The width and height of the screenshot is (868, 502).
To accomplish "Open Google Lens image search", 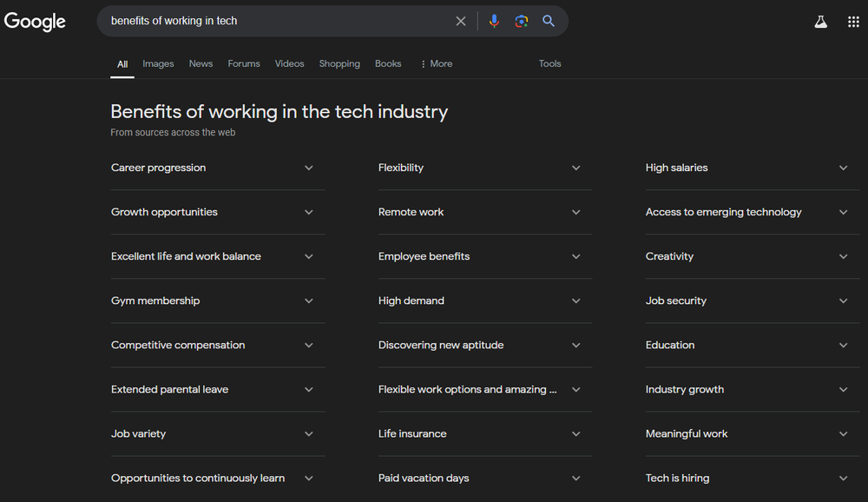I will coord(521,20).
